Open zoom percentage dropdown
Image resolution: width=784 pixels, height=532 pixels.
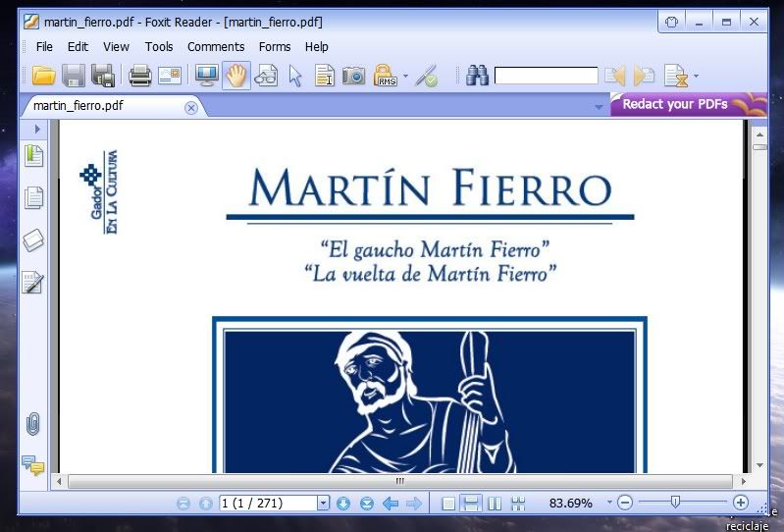(x=609, y=502)
